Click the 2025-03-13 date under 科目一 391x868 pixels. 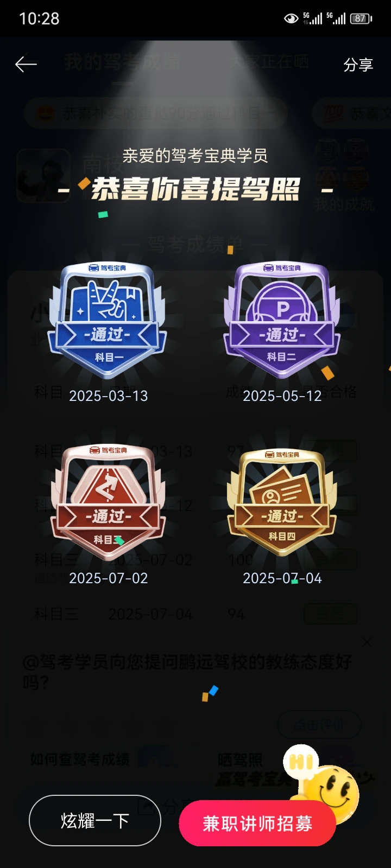(109, 396)
